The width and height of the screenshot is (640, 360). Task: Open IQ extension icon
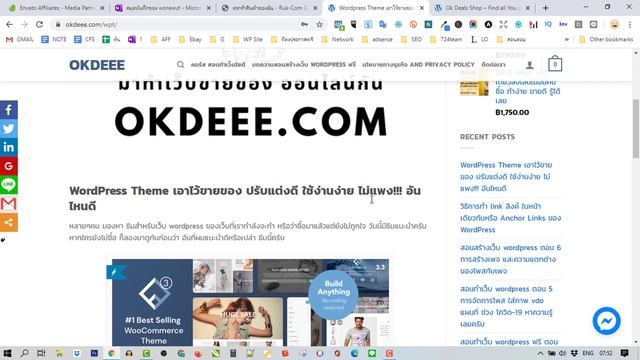pos(548,24)
